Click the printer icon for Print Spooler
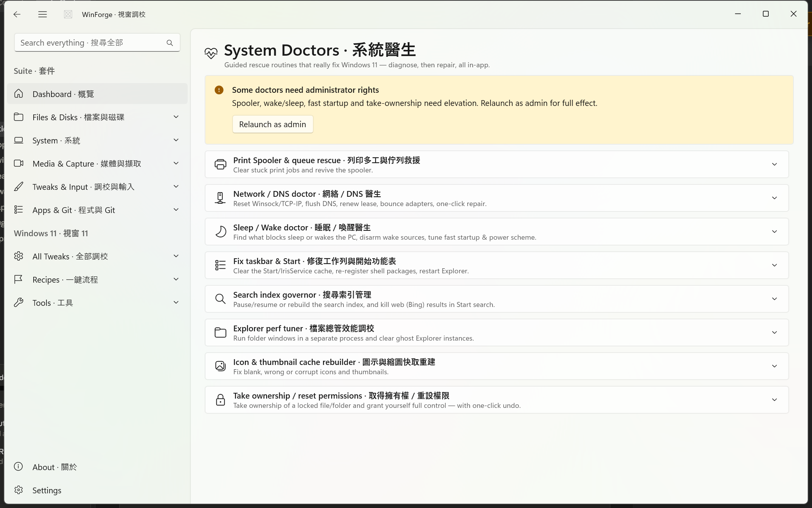Image resolution: width=812 pixels, height=508 pixels. coord(221,164)
